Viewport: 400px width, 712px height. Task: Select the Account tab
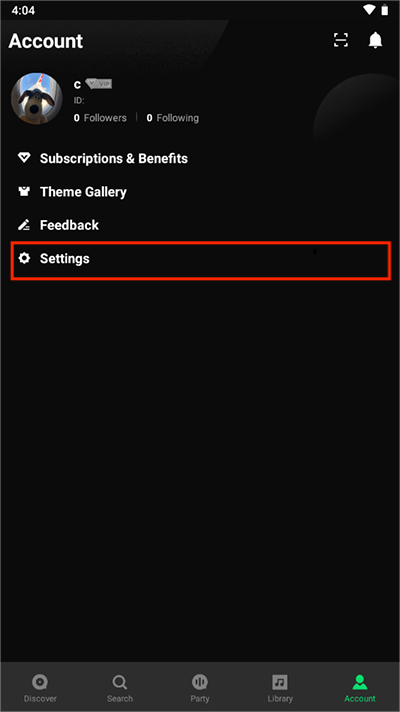pos(360,688)
